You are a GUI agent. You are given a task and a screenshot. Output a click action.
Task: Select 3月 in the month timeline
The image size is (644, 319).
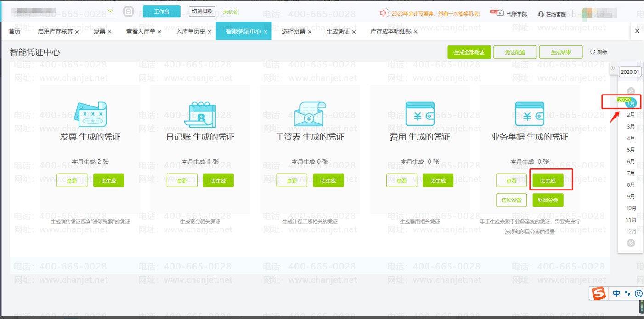[631, 126]
